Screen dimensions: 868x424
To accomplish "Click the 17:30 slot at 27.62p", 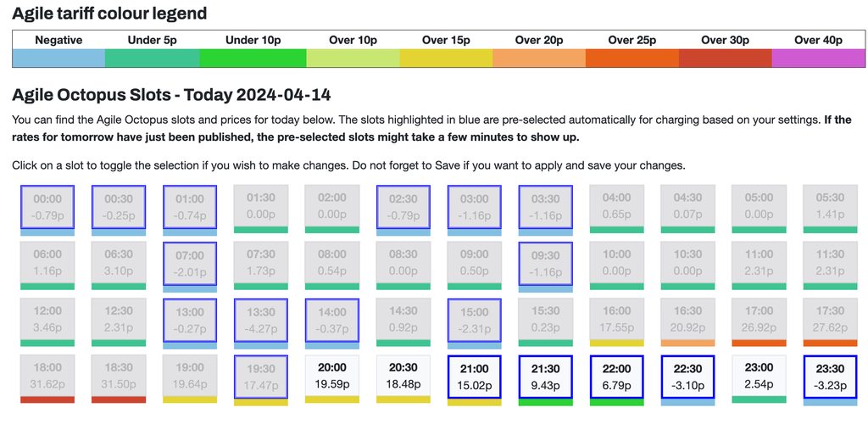I will [830, 320].
